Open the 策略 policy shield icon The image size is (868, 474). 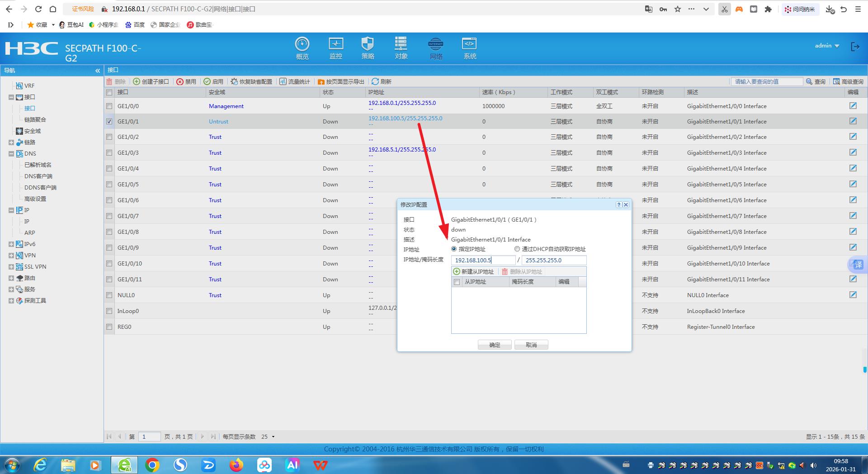[368, 48]
